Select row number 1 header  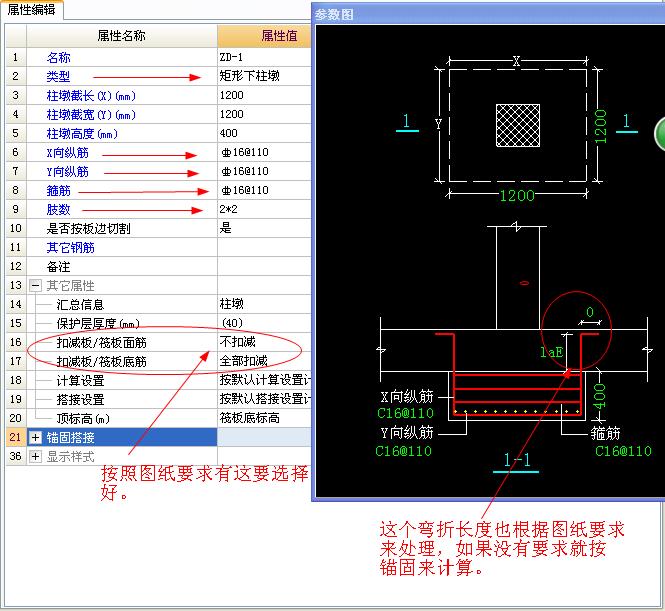click(16, 57)
